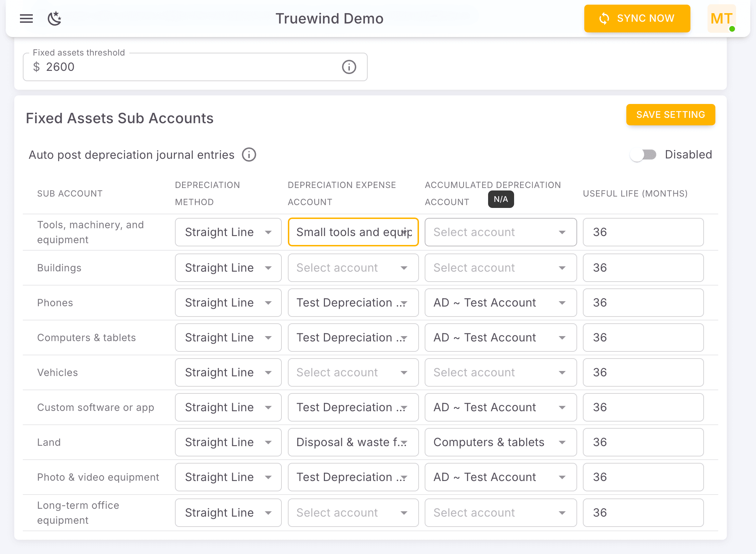The width and height of the screenshot is (756, 554).
Task: Click Useful Life 36 for Computers & tablets
Action: tap(643, 337)
